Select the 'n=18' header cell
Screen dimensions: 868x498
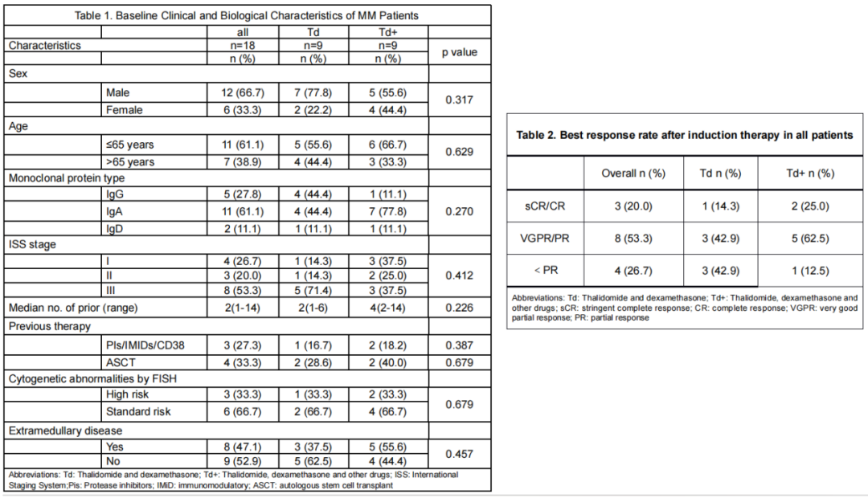tap(243, 45)
